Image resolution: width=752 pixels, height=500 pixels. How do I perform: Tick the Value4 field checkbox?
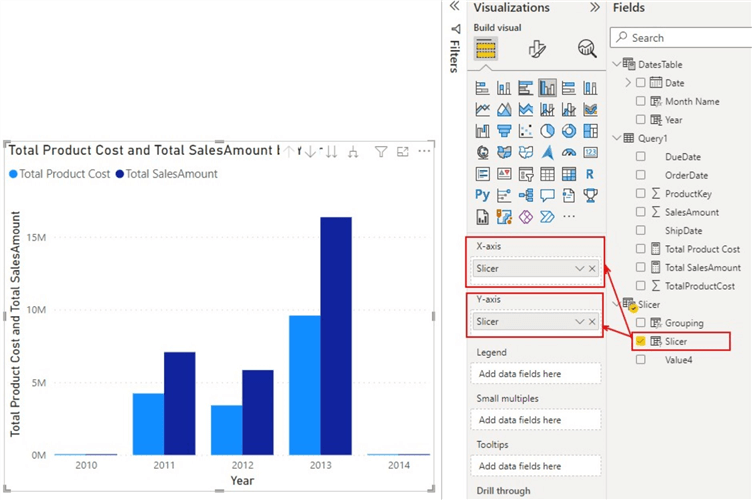(x=640, y=360)
